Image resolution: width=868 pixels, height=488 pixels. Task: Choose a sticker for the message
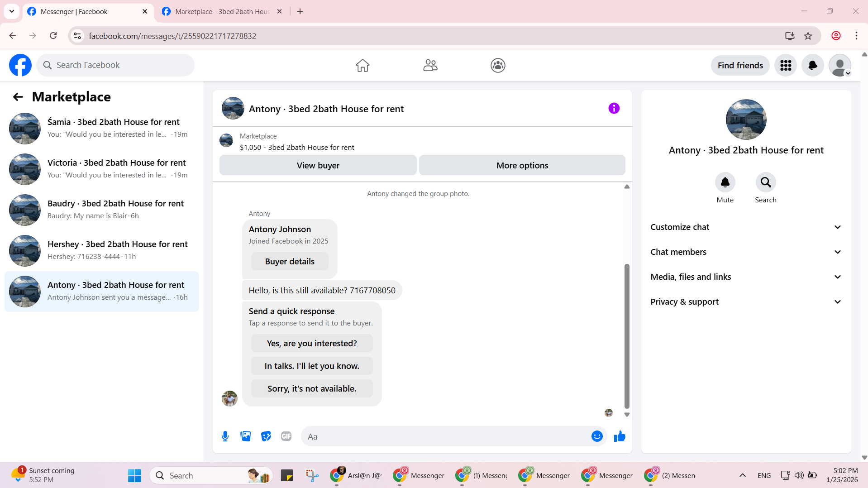266,436
